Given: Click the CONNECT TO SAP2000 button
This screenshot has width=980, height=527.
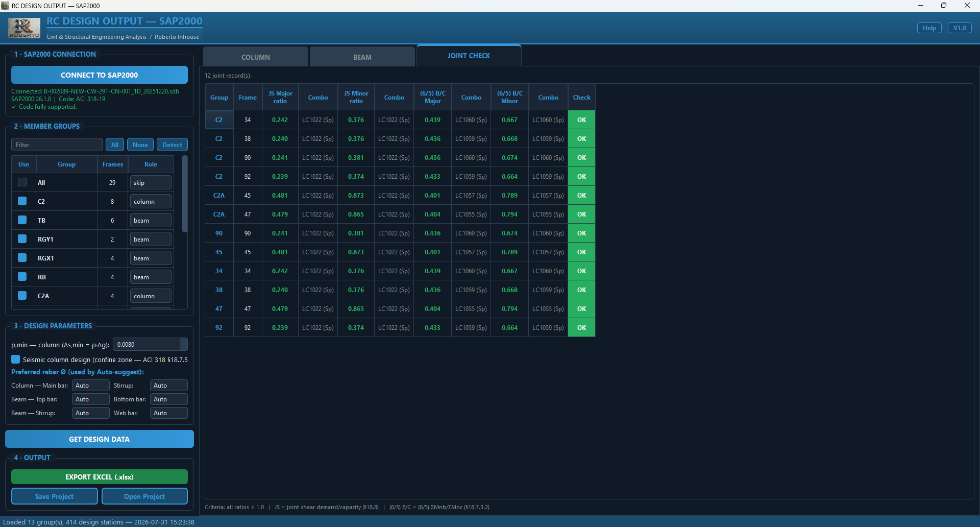Looking at the screenshot, I should 100,75.
